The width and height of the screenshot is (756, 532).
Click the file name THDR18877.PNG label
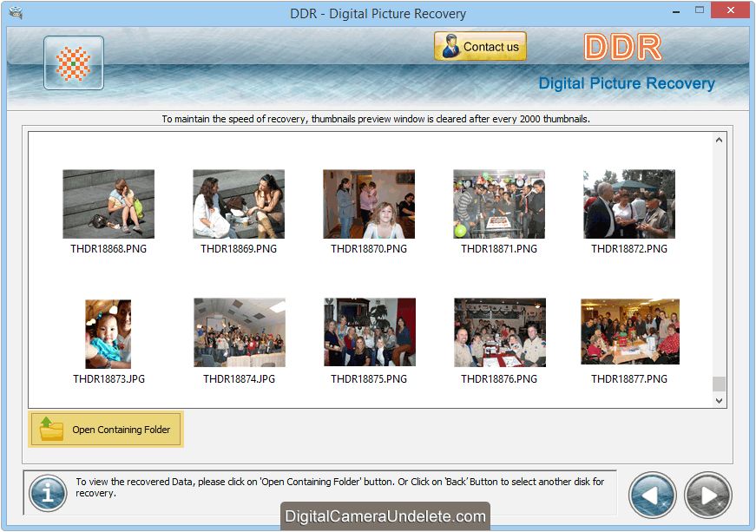(x=629, y=378)
